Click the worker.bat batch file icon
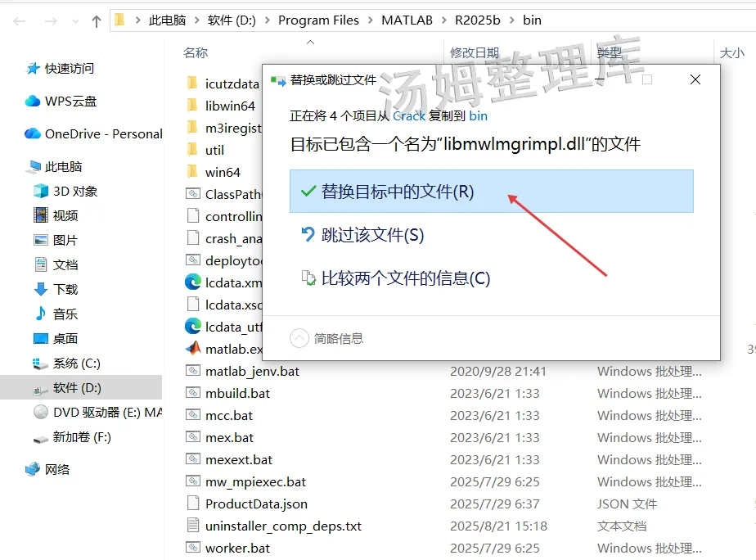This screenshot has height=560, width=756. 193,548
